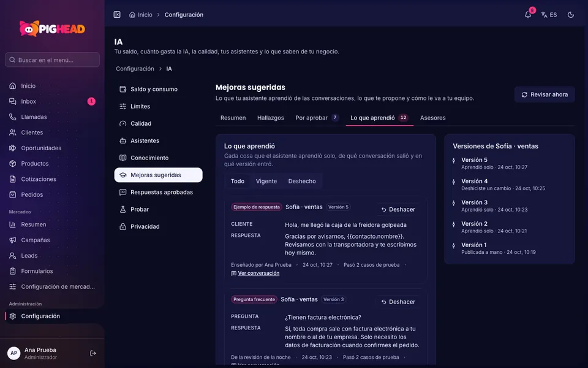
Task: Focus the Buscar en el menú search field
Action: click(x=52, y=59)
